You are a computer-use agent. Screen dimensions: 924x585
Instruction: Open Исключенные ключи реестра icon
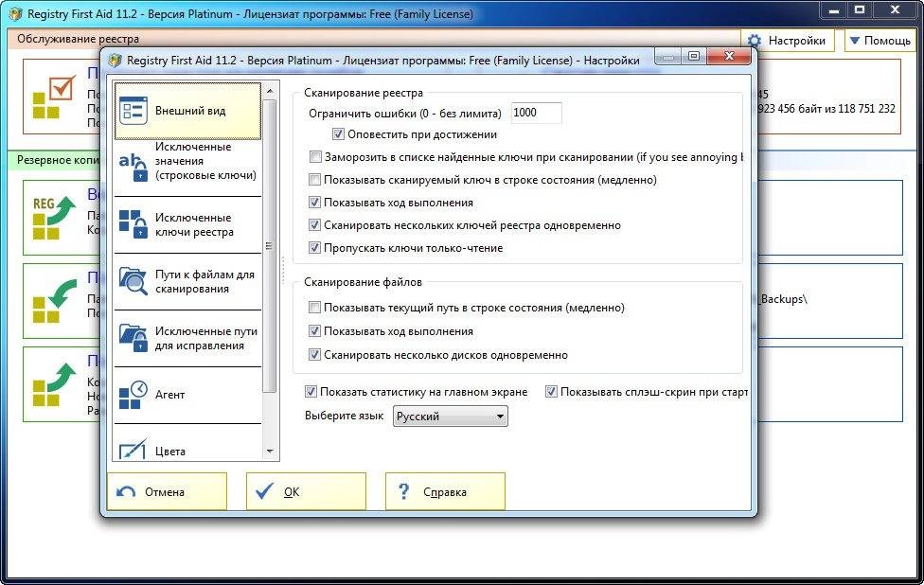point(133,223)
